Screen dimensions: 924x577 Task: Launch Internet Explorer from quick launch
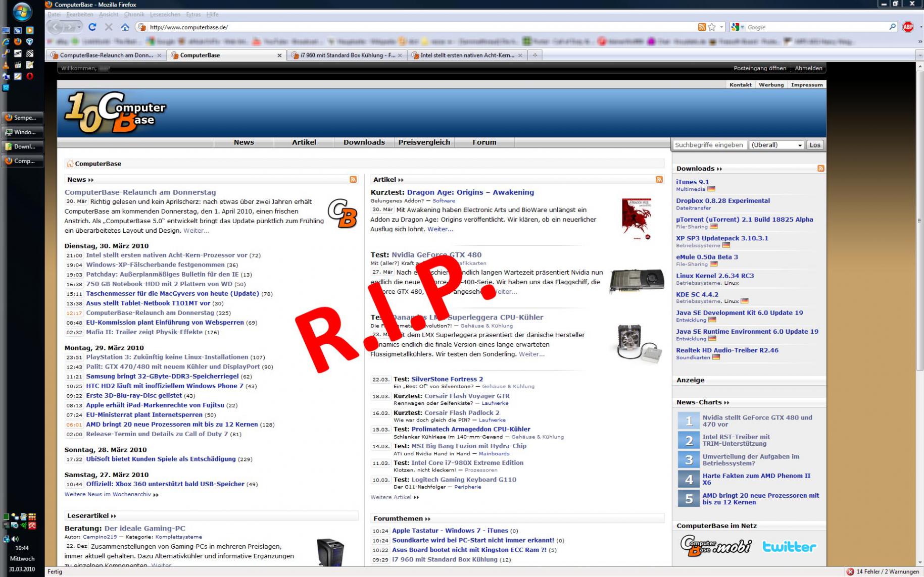click(6, 41)
